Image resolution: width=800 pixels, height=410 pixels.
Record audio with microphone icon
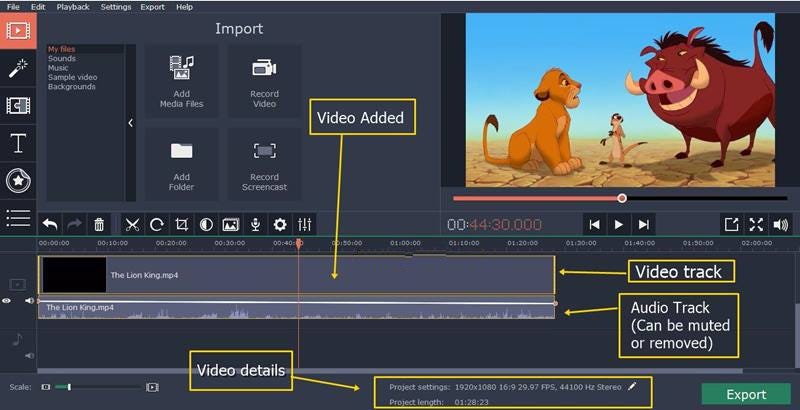coord(255,224)
